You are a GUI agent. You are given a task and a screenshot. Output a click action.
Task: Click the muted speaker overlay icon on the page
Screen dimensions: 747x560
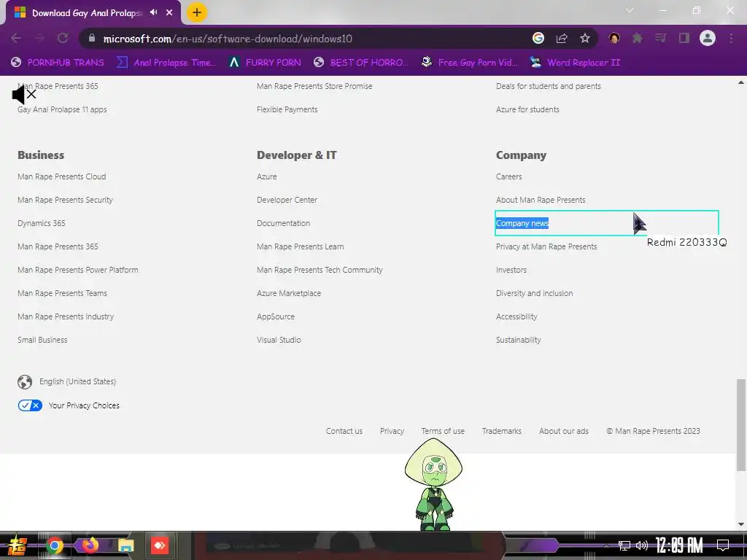[x=24, y=94]
